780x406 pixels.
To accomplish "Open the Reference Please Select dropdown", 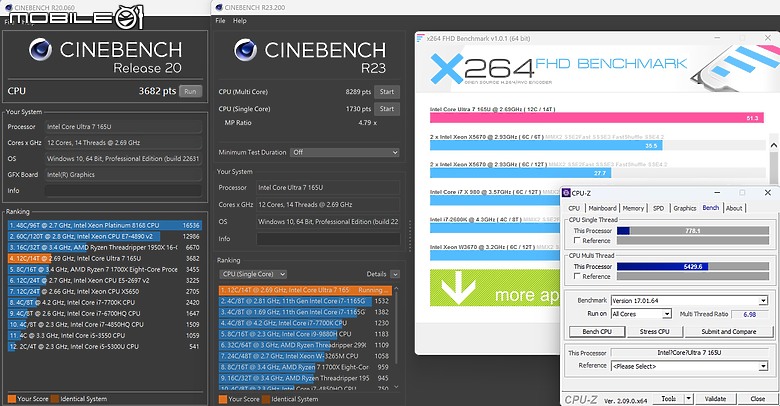I will (x=689, y=366).
